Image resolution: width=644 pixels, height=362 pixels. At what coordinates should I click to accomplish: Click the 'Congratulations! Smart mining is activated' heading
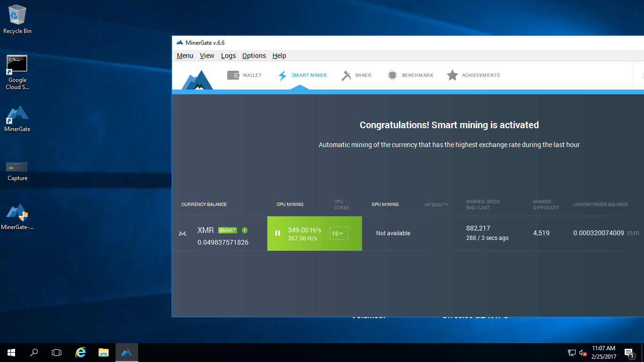tap(449, 125)
